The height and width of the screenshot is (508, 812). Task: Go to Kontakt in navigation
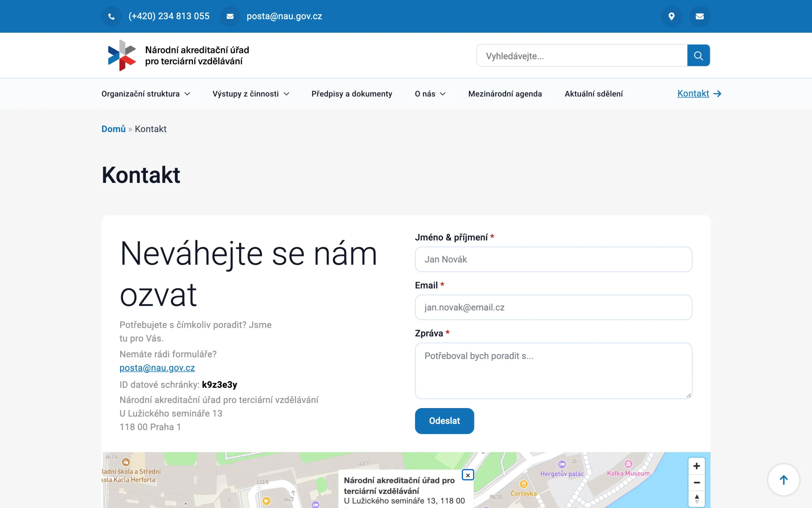693,93
